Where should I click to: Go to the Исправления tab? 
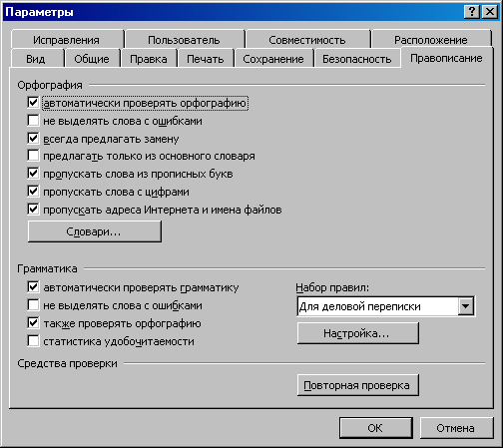pyautogui.click(x=66, y=40)
